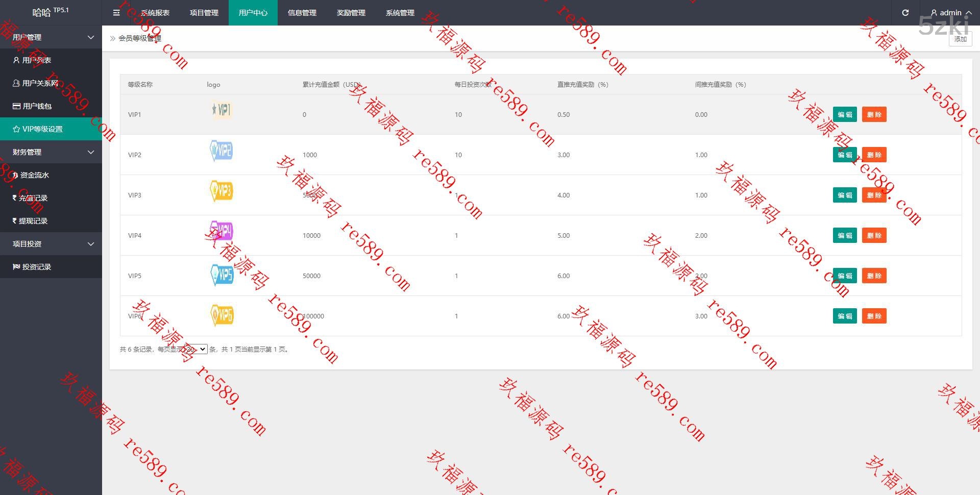Open the records-per-page dropdown
The width and height of the screenshot is (980, 495).
[x=195, y=349]
